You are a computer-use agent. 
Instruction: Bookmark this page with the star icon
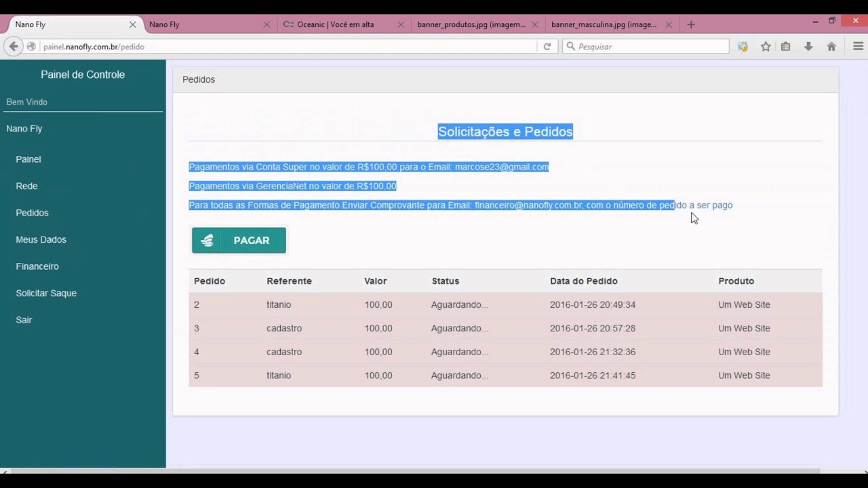(x=766, y=47)
